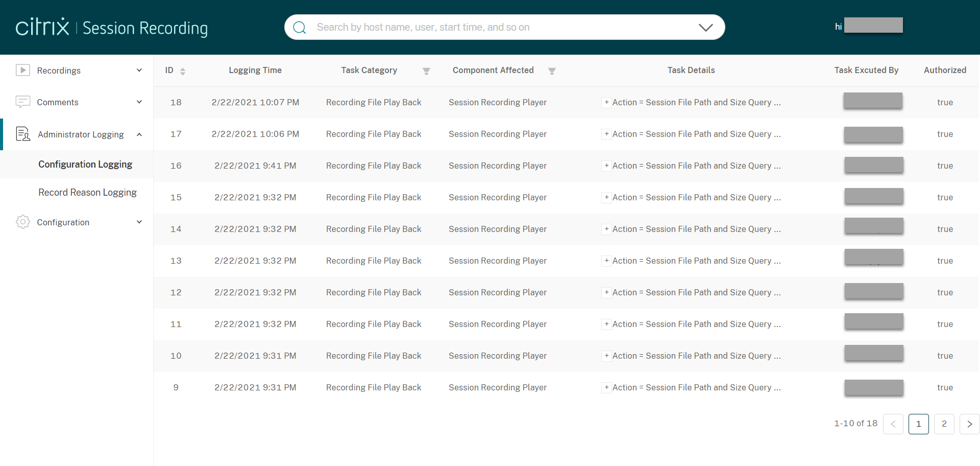Screen dimensions: 980x466
Task: Open Record Reason Logging page
Action: tap(87, 192)
